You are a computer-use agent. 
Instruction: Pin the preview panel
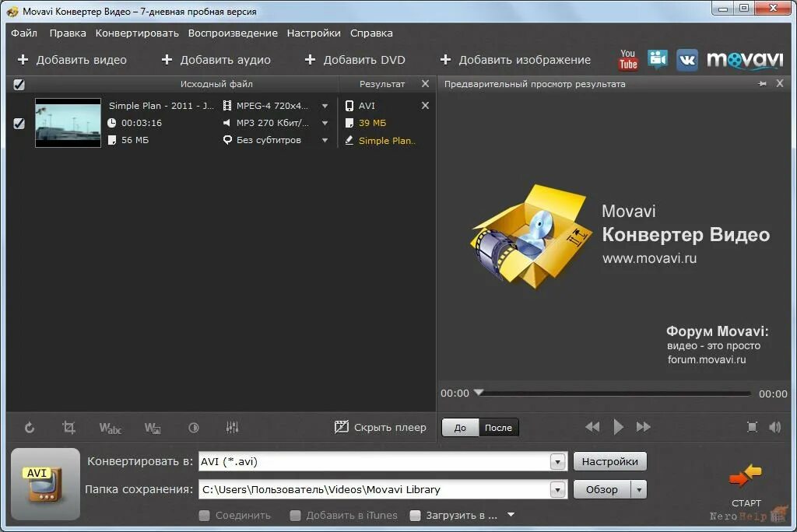(763, 83)
